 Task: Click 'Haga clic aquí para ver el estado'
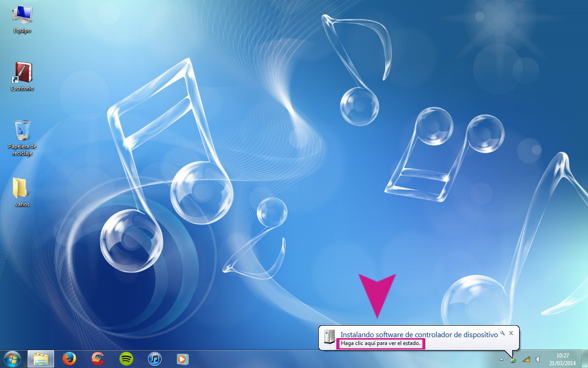pos(381,344)
